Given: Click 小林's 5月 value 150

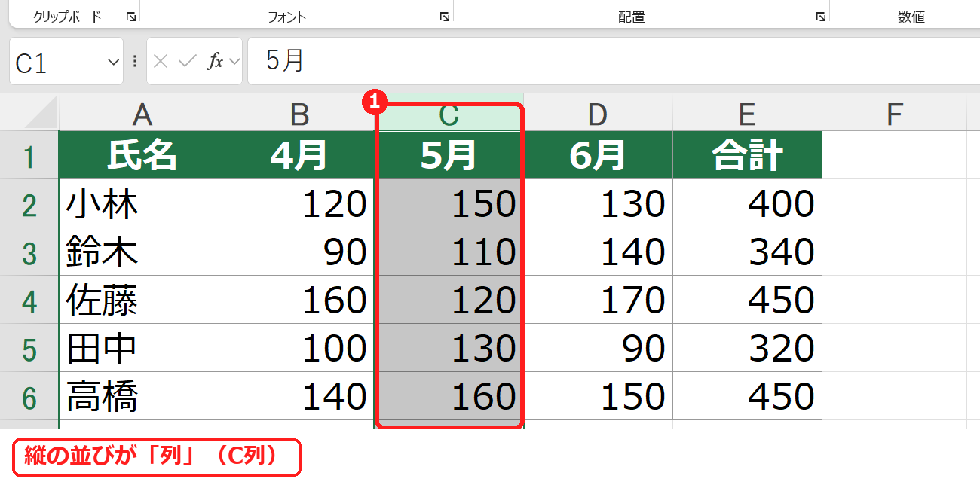Looking at the screenshot, I should (449, 203).
